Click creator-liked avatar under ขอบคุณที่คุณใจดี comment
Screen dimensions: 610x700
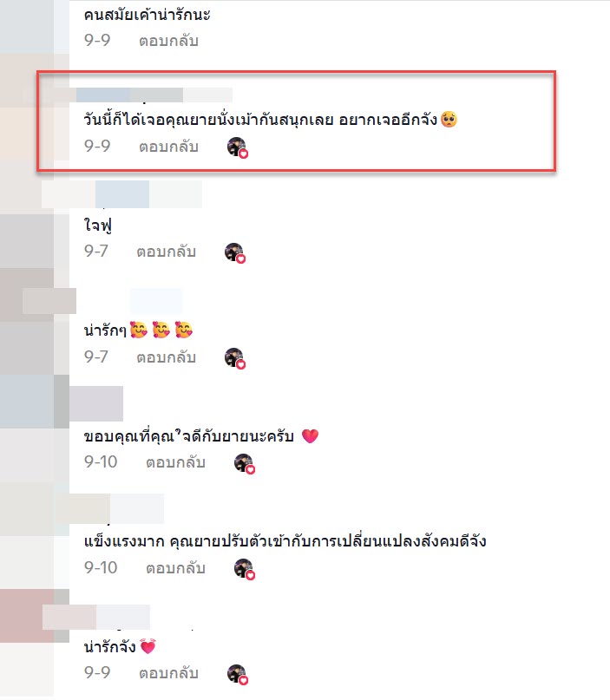(245, 463)
